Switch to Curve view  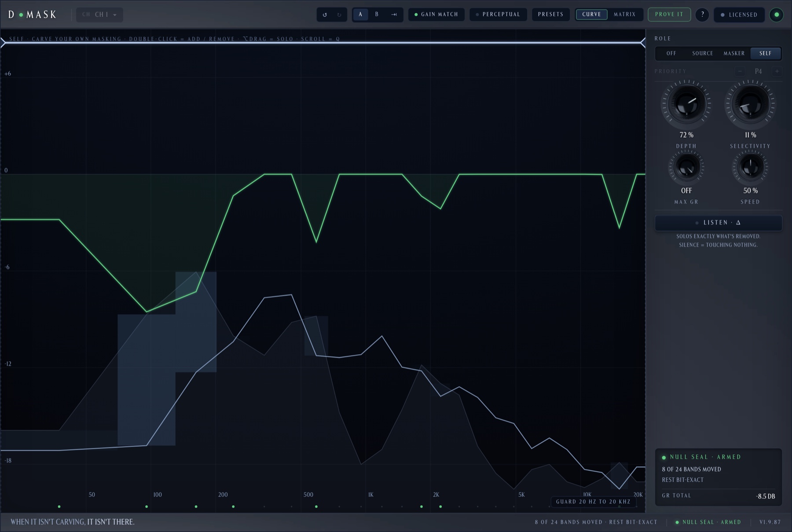point(592,15)
